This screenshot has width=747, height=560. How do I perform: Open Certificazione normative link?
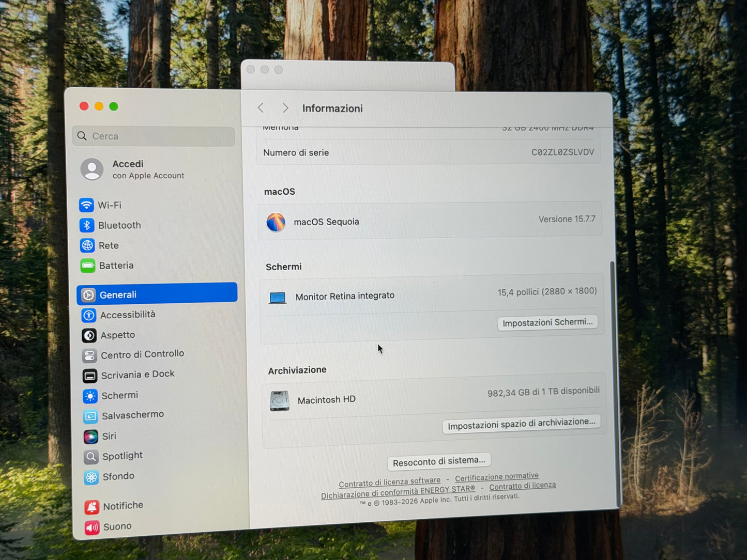pos(497,477)
